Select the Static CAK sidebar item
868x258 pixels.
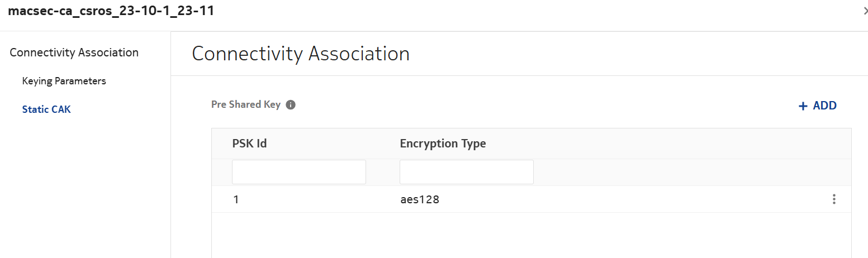[x=46, y=109]
